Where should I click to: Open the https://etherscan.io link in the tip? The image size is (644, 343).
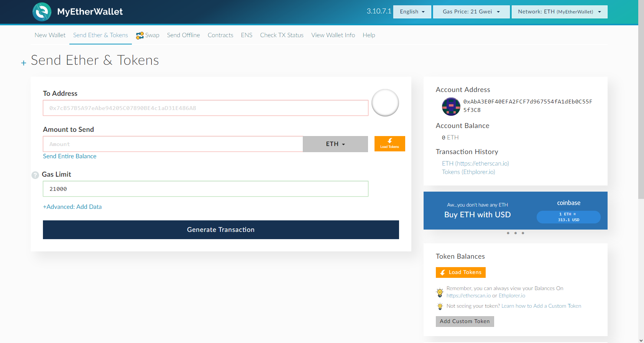point(468,295)
